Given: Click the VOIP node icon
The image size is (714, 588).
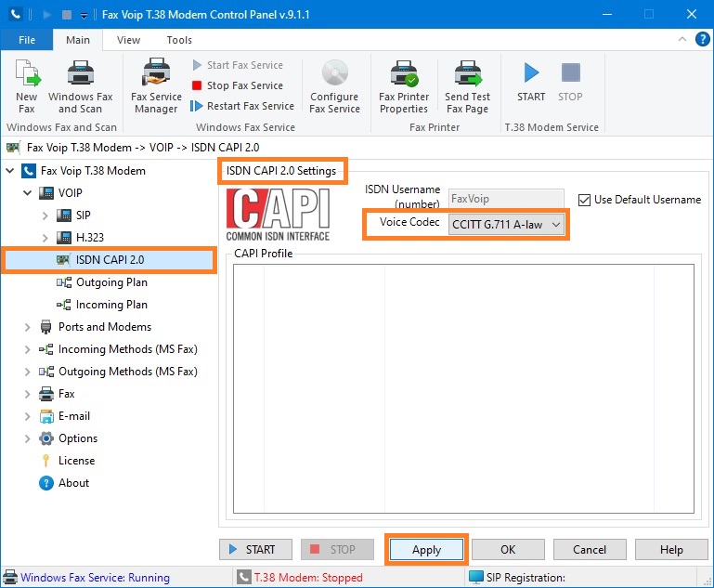Looking at the screenshot, I should 46,192.
